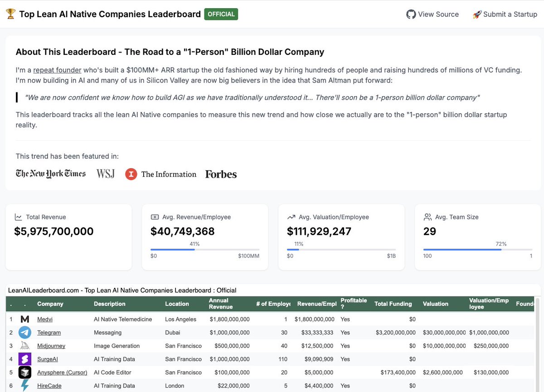The width and height of the screenshot is (544, 392).
Task: Click the GitHub icon beside View Source
Action: (411, 15)
